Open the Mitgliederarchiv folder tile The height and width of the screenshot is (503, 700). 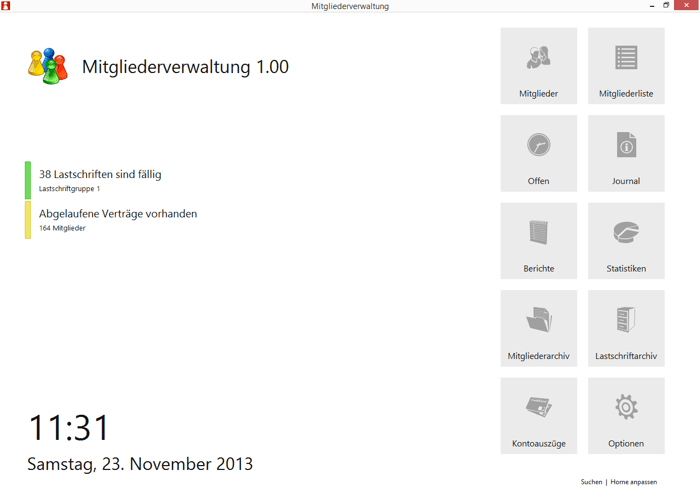tap(538, 328)
